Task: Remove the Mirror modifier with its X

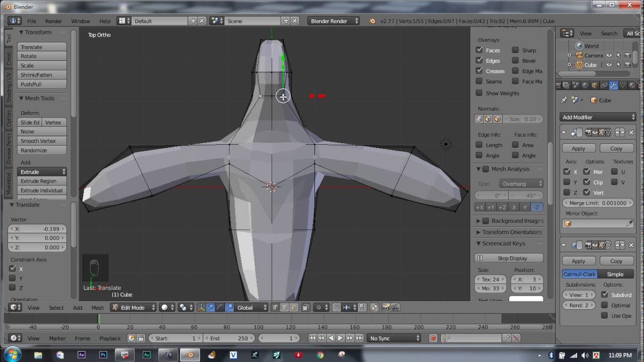Action: pyautogui.click(x=631, y=133)
